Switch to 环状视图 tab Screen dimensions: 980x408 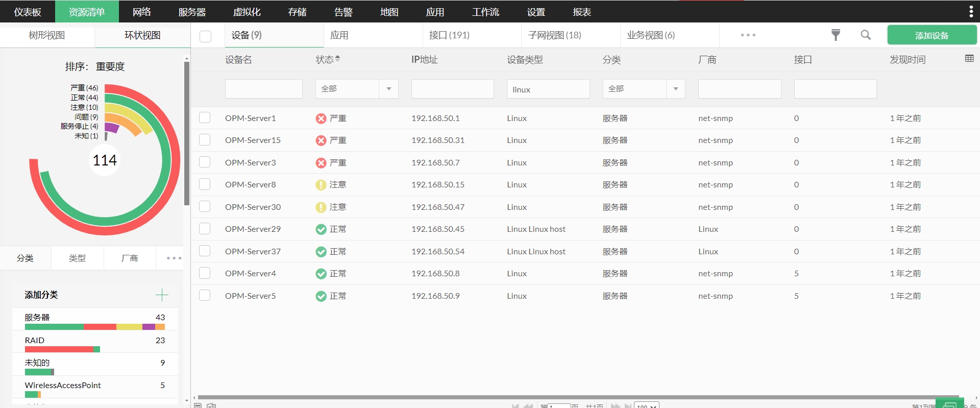[x=142, y=35]
